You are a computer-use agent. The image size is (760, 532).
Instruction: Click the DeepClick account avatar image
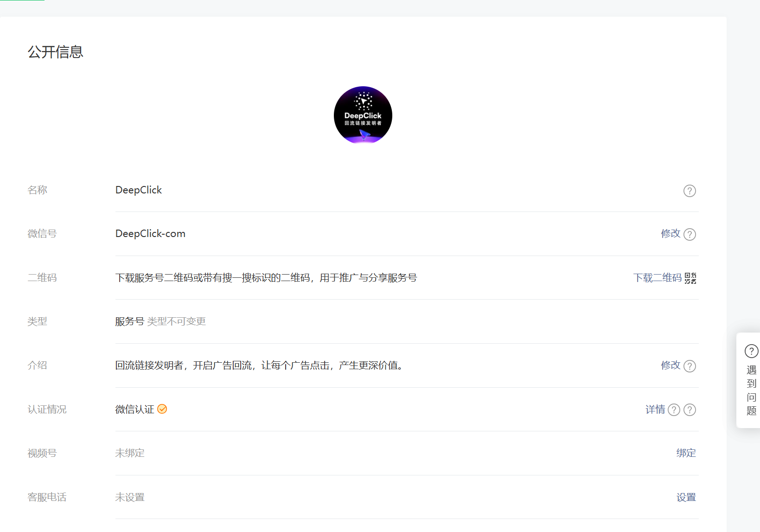tap(363, 115)
